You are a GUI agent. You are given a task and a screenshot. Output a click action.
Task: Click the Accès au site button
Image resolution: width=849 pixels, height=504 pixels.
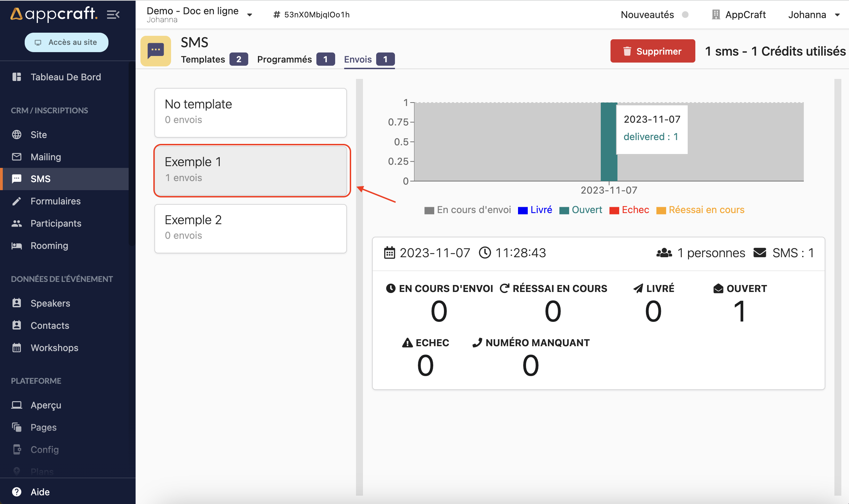click(x=66, y=42)
